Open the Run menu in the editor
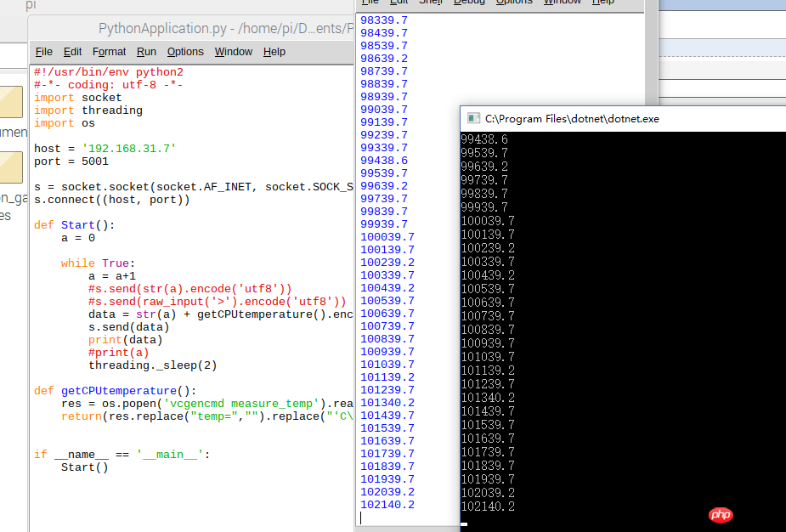The height and width of the screenshot is (532, 786). (146, 52)
